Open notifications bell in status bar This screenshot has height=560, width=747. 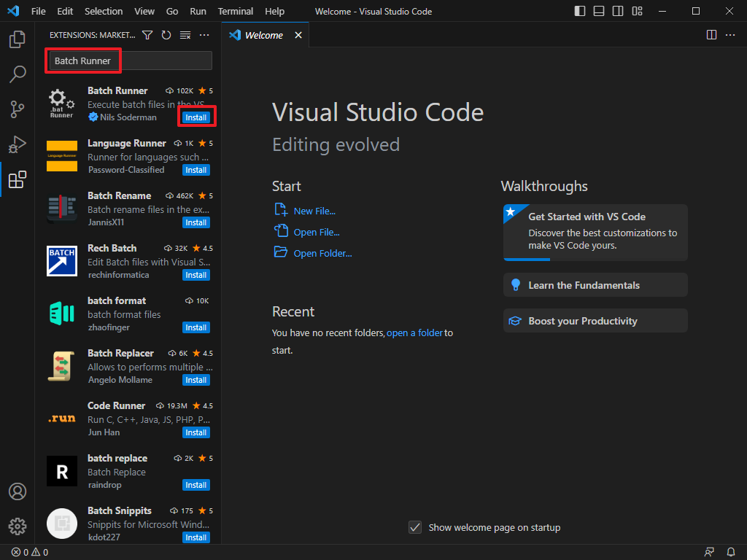731,553
